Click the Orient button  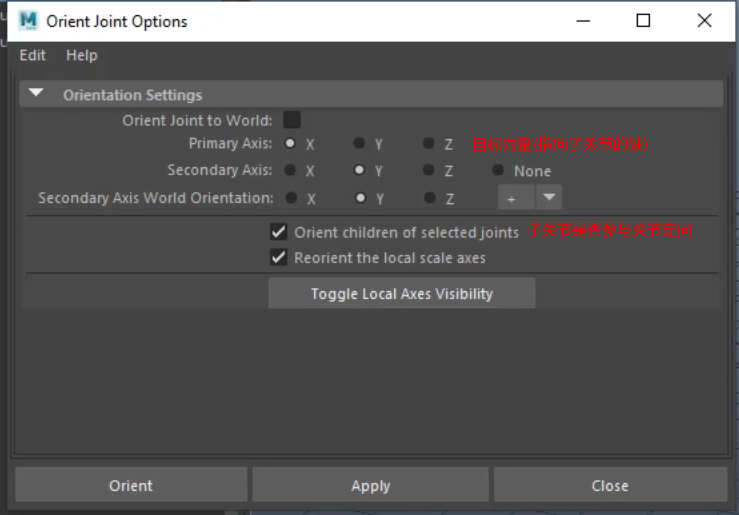pyautogui.click(x=131, y=485)
